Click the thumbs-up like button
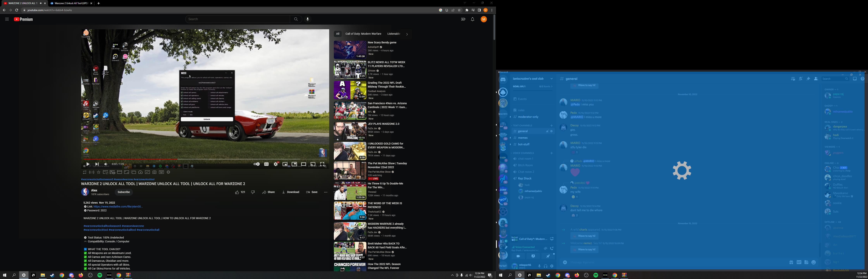This screenshot has height=279, width=868. coord(237,192)
